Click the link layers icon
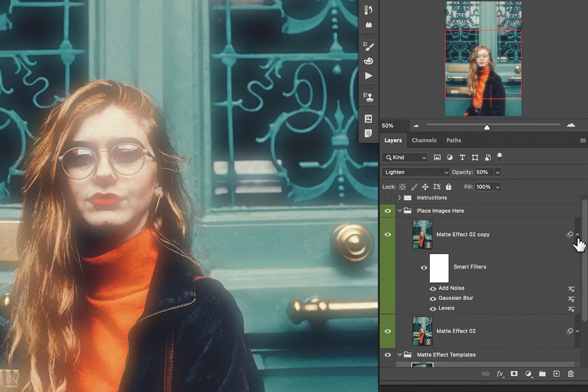The image size is (588, 392). click(485, 373)
